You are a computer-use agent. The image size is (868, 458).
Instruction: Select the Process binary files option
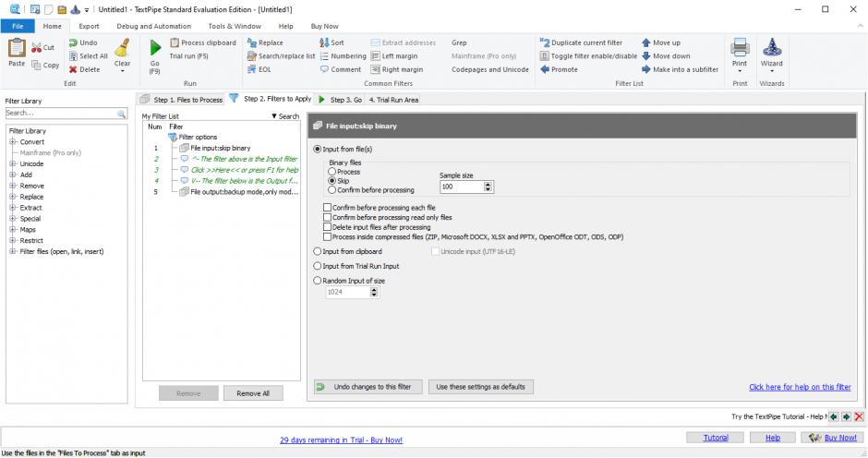coord(332,172)
